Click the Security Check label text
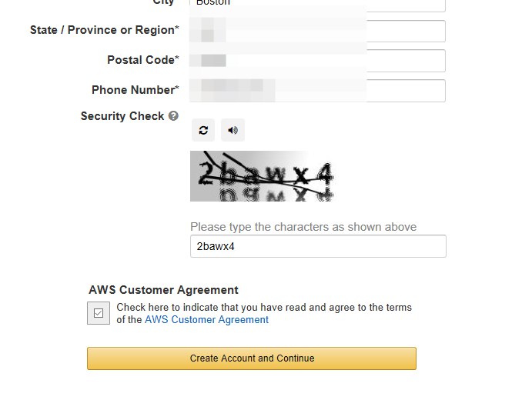 [x=122, y=116]
